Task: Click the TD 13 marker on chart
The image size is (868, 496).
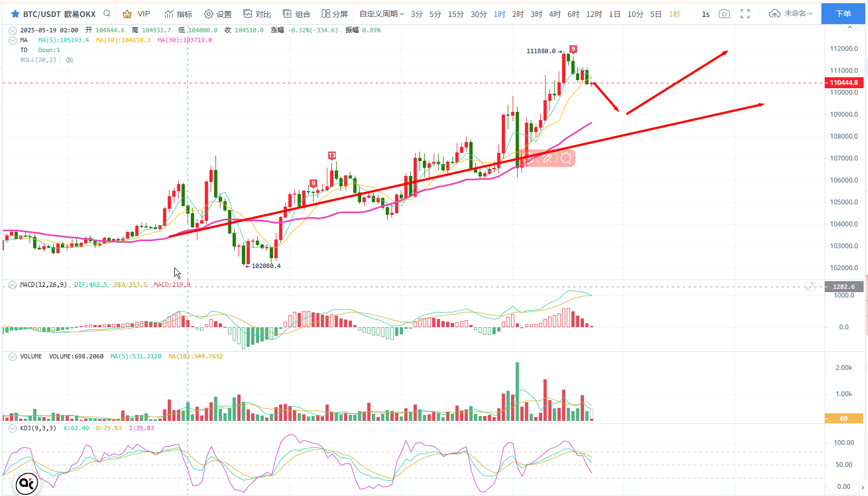Action: point(332,156)
